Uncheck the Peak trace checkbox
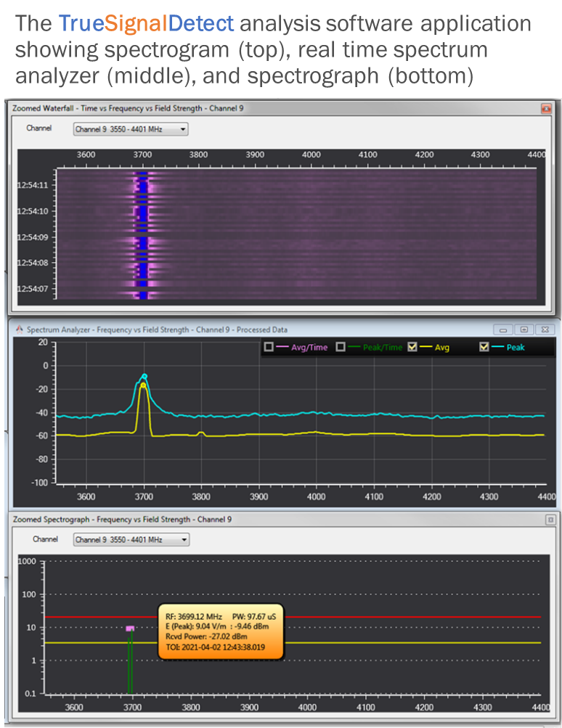Screen dimensions: 562x728 pos(484,348)
